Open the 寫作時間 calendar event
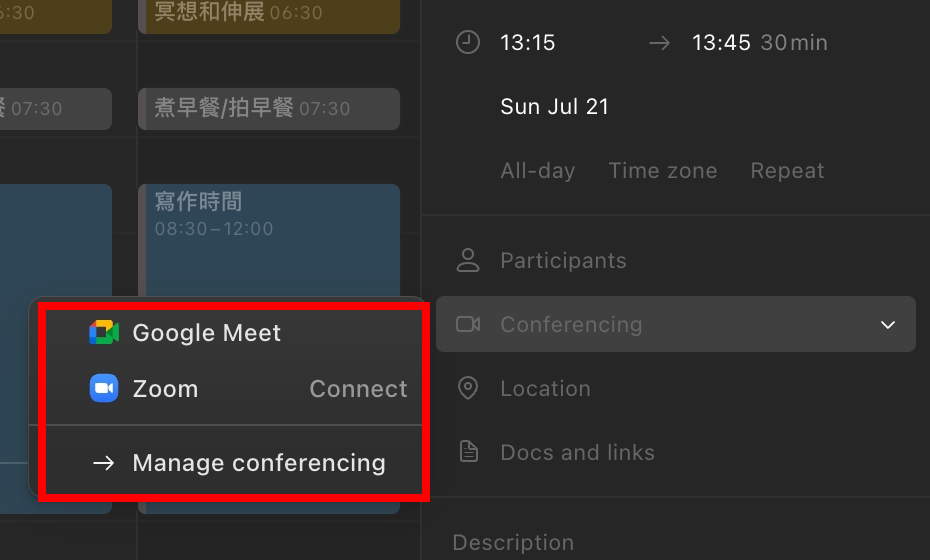 point(270,240)
